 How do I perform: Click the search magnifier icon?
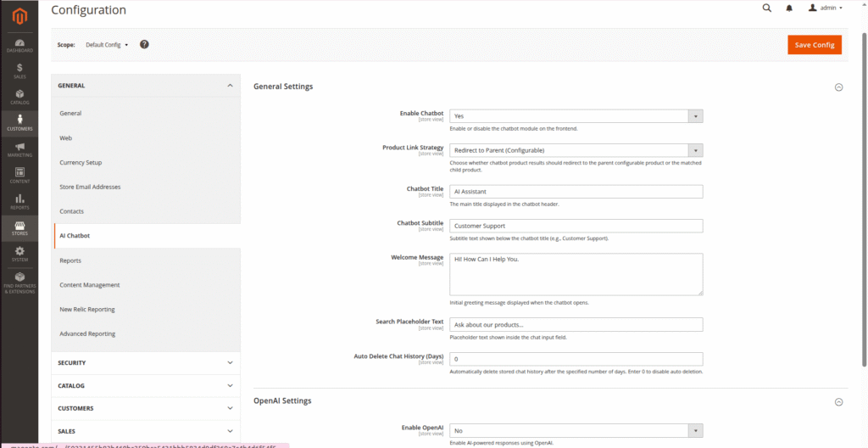767,8
